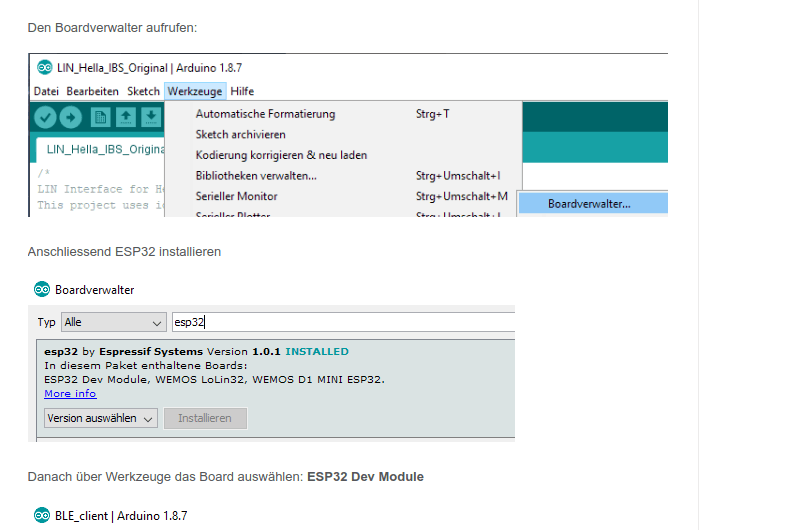Click the Save sketch down-arrow icon
Image resolution: width=810 pixels, height=530 pixels.
tap(151, 117)
